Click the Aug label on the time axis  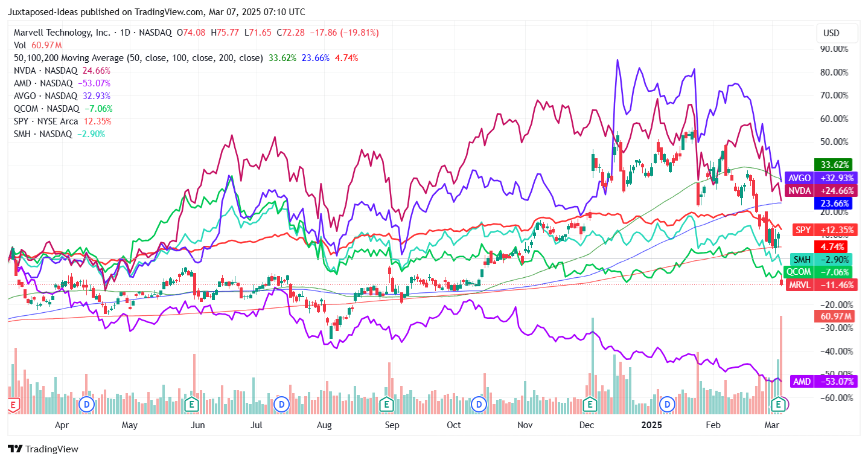pos(324,425)
